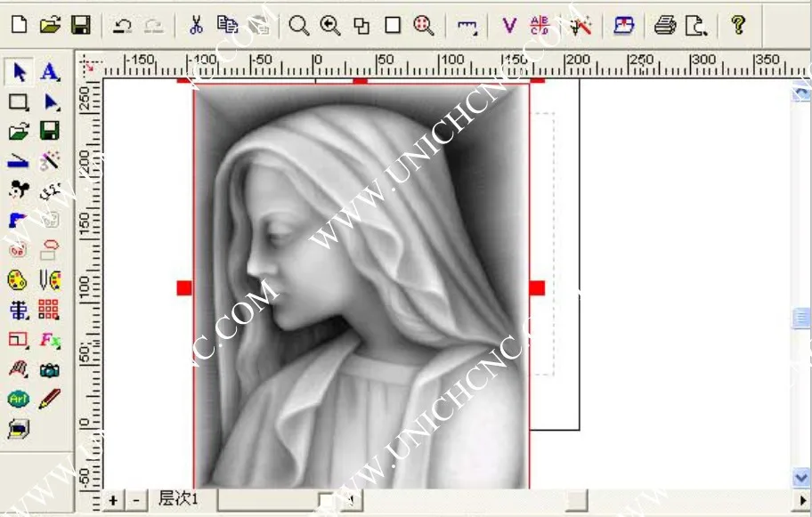This screenshot has height=517, width=812.
Task: Click the pen nibs with palette icon
Action: [50, 280]
